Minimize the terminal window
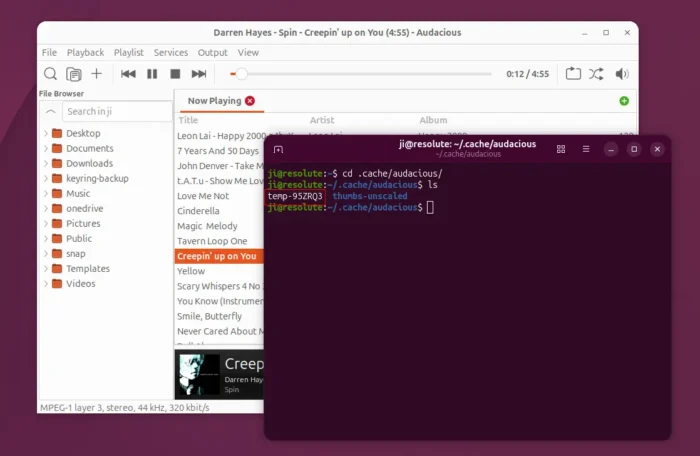The image size is (700, 456). click(x=611, y=149)
